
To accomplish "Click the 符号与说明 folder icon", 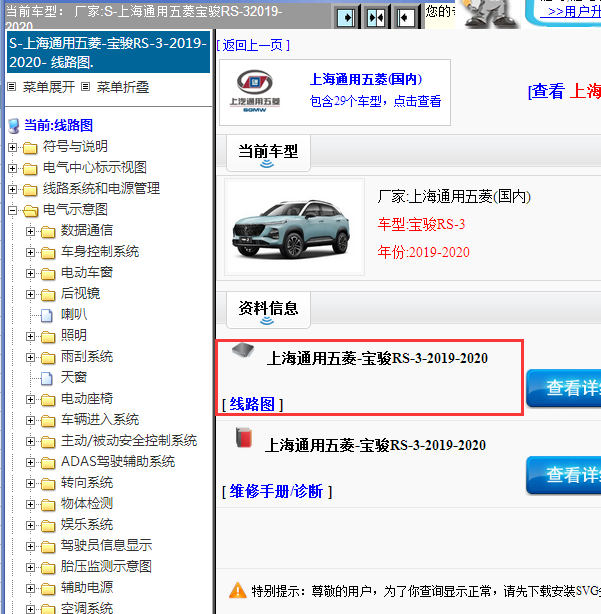I will (x=30, y=148).
